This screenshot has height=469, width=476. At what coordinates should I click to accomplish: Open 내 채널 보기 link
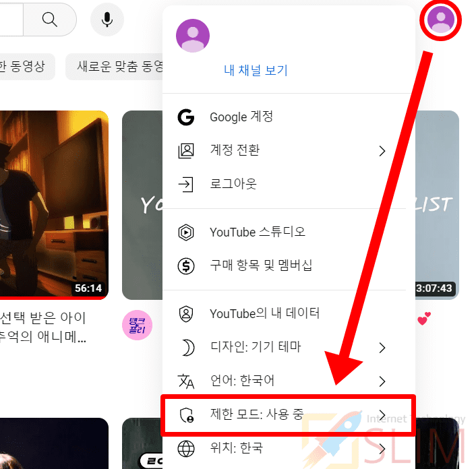[256, 70]
